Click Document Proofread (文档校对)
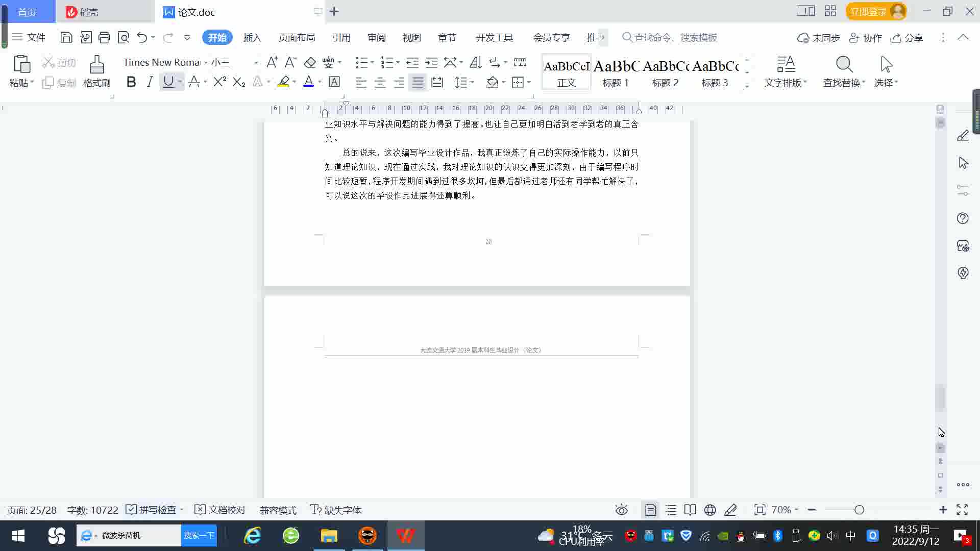 coord(220,510)
